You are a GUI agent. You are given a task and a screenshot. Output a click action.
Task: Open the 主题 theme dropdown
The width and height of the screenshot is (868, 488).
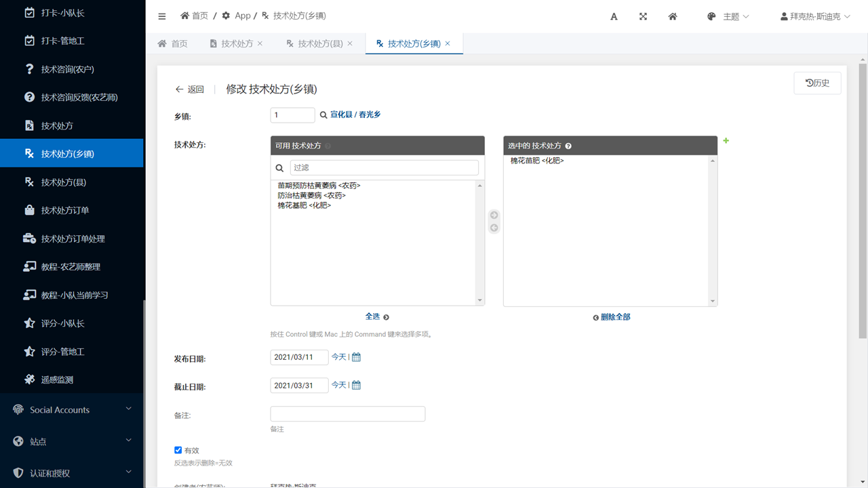point(728,16)
